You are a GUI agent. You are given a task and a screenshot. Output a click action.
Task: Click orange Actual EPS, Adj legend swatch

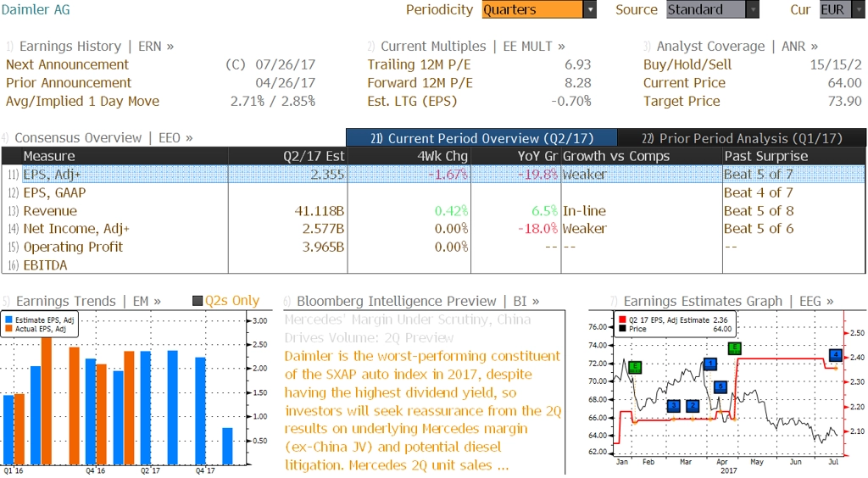(8, 329)
